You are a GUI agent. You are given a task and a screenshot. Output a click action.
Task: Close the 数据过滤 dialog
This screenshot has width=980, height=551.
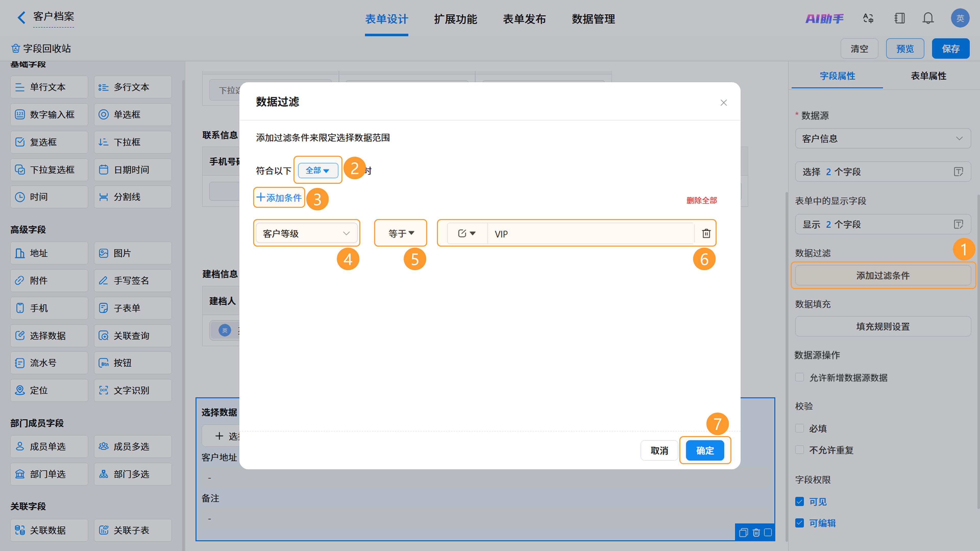tap(724, 103)
